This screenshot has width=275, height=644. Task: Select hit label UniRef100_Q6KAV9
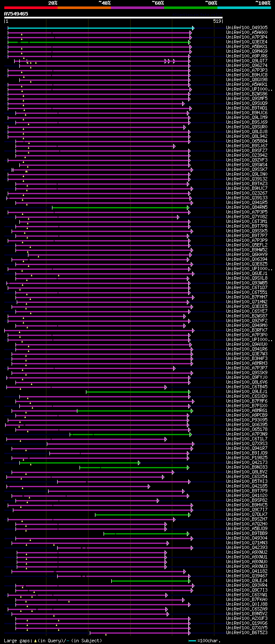tap(246, 255)
